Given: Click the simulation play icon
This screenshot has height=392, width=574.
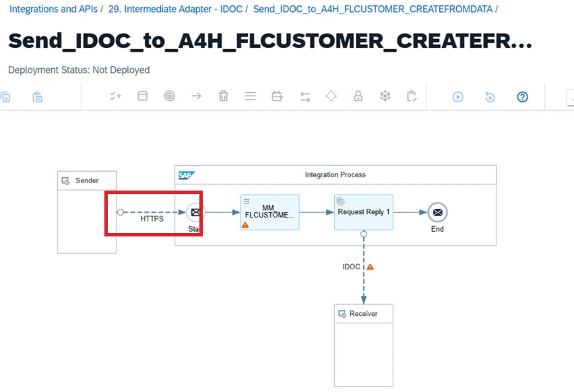Looking at the screenshot, I should [x=457, y=96].
